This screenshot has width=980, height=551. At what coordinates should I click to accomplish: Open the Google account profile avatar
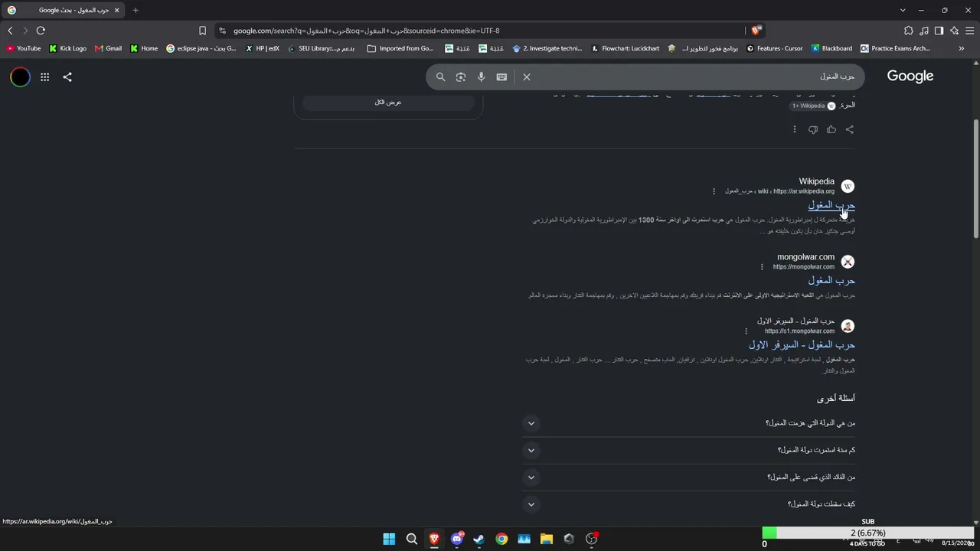(x=20, y=77)
